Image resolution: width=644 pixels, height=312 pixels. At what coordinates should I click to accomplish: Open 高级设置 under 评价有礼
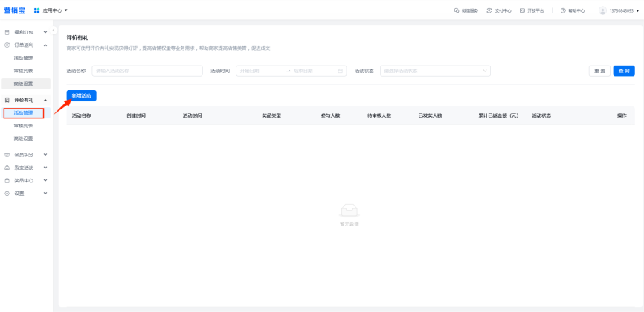(23, 139)
